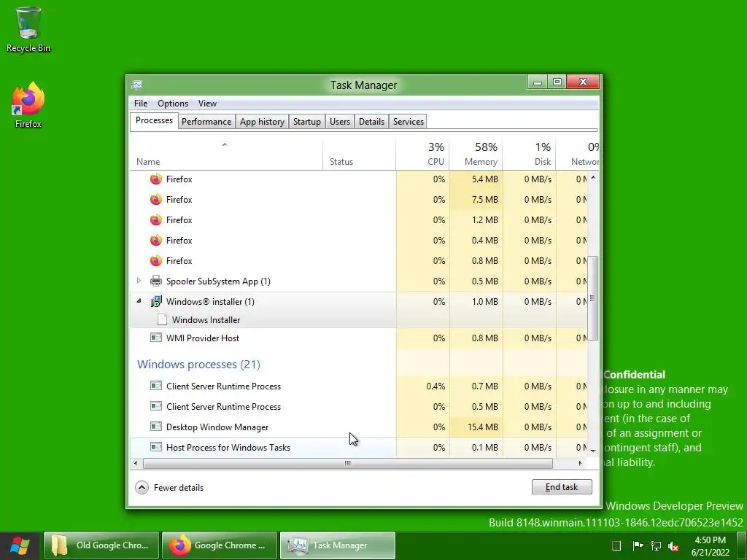Switch to the Performance tab
The width and height of the screenshot is (747, 560).
pyautogui.click(x=206, y=122)
